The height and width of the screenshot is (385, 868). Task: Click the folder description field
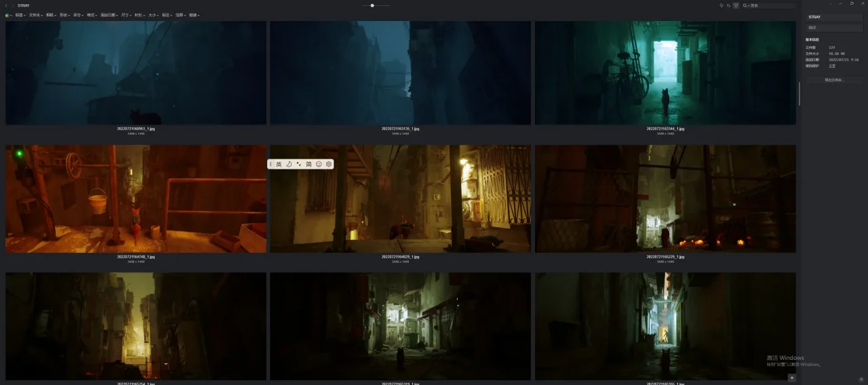tap(834, 28)
